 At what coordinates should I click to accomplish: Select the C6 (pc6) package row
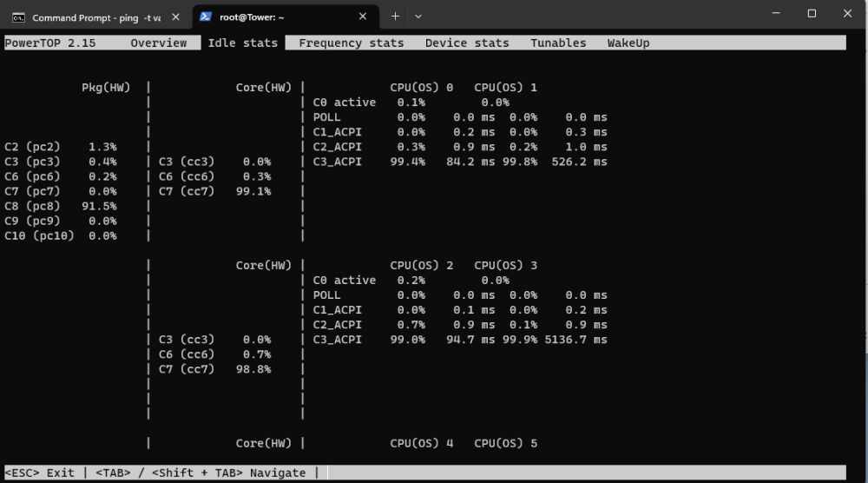pyautogui.click(x=61, y=176)
